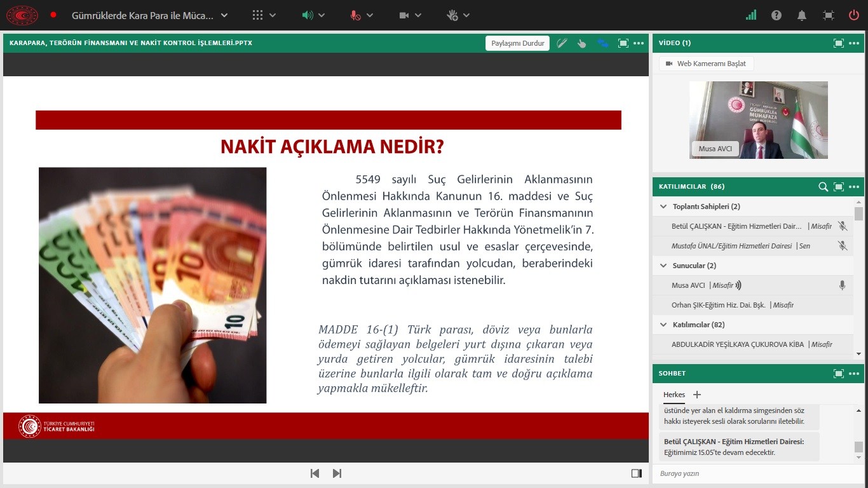The width and height of the screenshot is (868, 488).
Task: Toggle the speaker audio icon
Action: pyautogui.click(x=308, y=15)
